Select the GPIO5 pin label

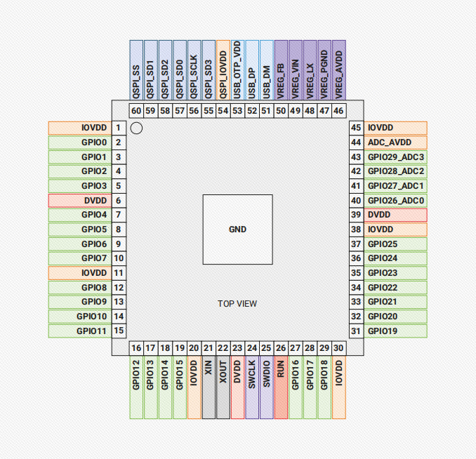(80, 229)
